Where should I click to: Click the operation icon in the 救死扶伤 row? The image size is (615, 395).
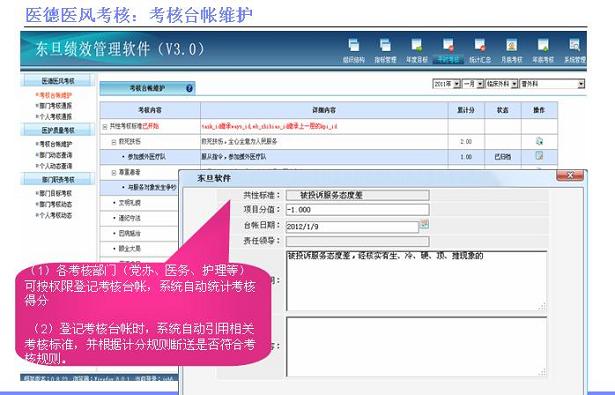point(539,141)
